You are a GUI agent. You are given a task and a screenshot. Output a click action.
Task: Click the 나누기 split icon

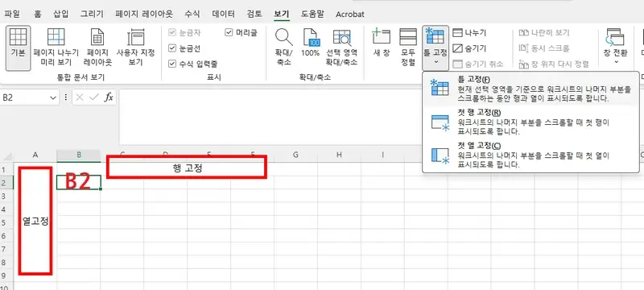click(457, 33)
